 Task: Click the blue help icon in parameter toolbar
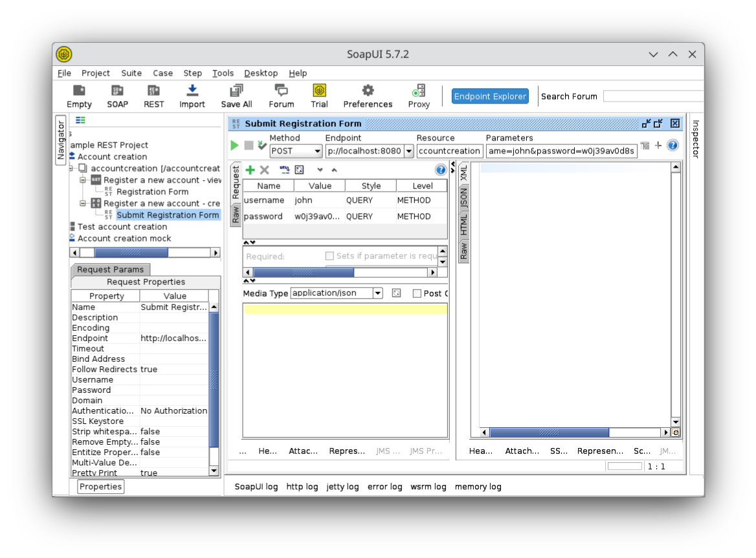(441, 170)
